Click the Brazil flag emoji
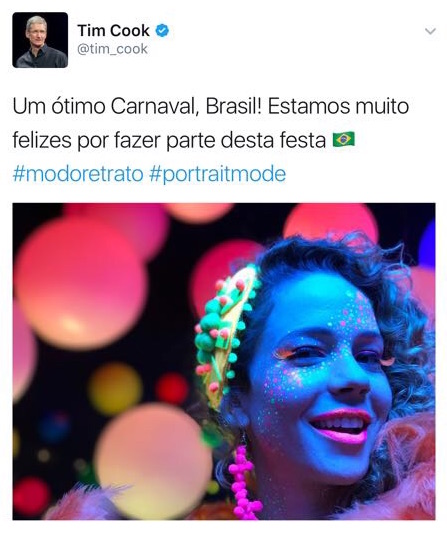447x534 pixels. (x=344, y=139)
